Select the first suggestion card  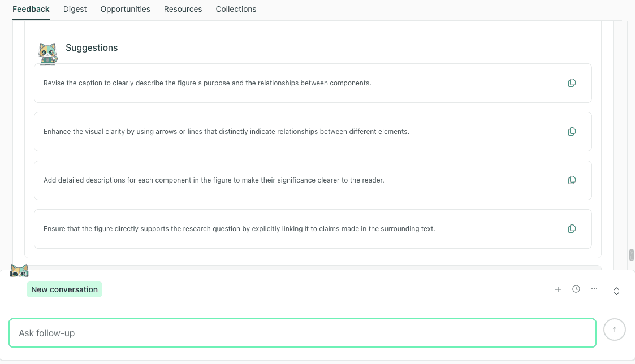[x=313, y=83]
